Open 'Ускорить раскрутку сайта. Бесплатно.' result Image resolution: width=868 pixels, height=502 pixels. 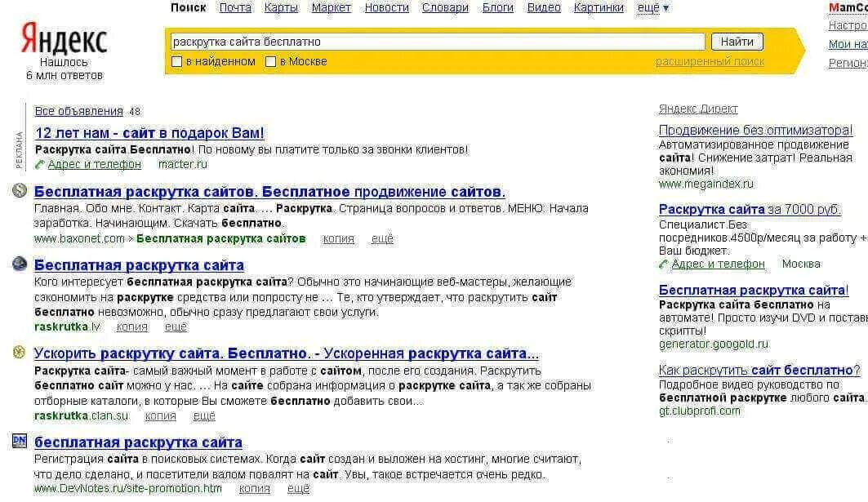[286, 353]
